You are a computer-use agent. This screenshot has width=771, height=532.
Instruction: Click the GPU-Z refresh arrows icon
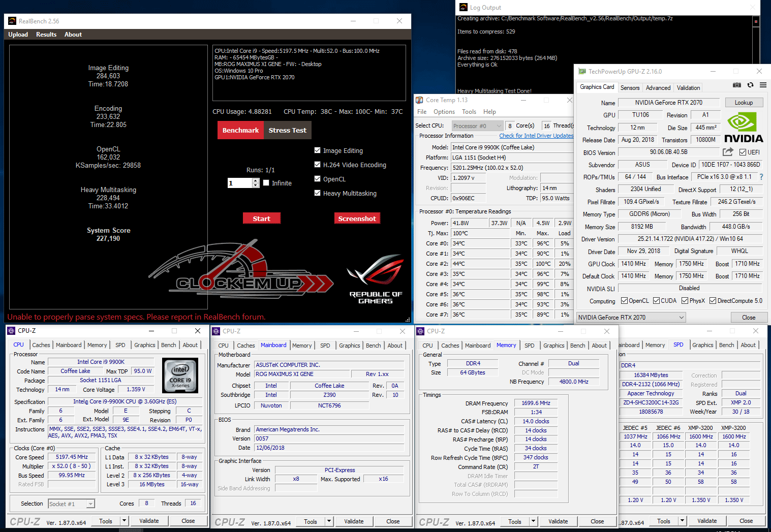tap(750, 85)
